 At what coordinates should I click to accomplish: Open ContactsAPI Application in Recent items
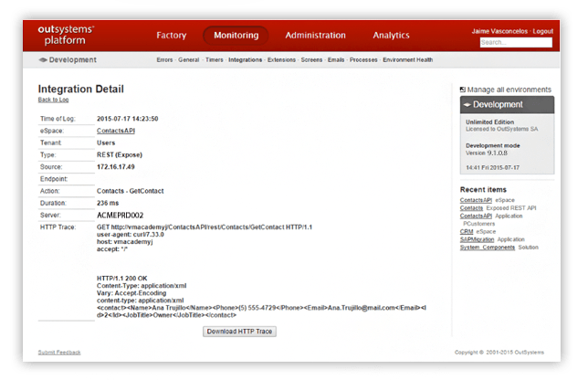pyautogui.click(x=476, y=216)
